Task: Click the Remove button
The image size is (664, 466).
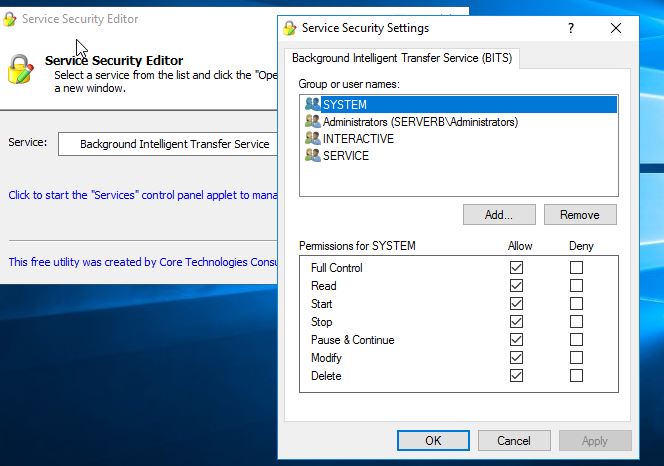Action: [x=580, y=215]
